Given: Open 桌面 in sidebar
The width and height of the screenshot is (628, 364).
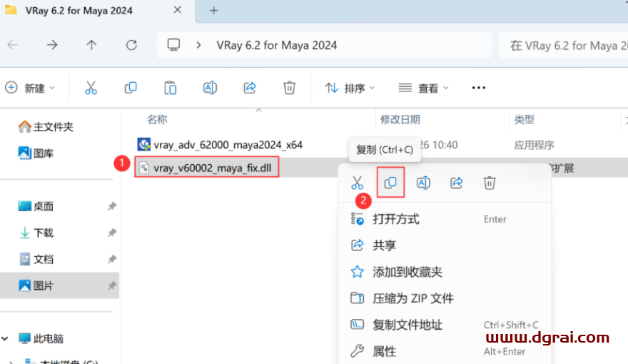Looking at the screenshot, I should click(36, 206).
